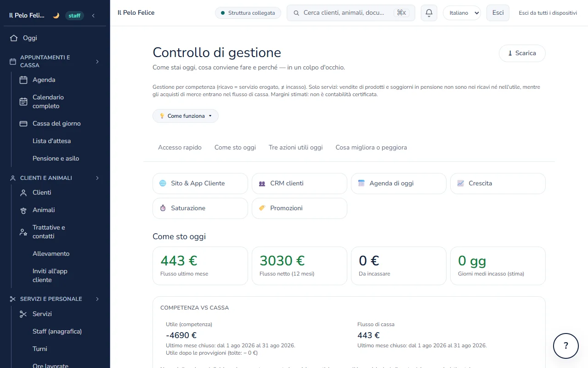Click the moon theme icon in sidebar header
588x368 pixels.
pyautogui.click(x=56, y=16)
